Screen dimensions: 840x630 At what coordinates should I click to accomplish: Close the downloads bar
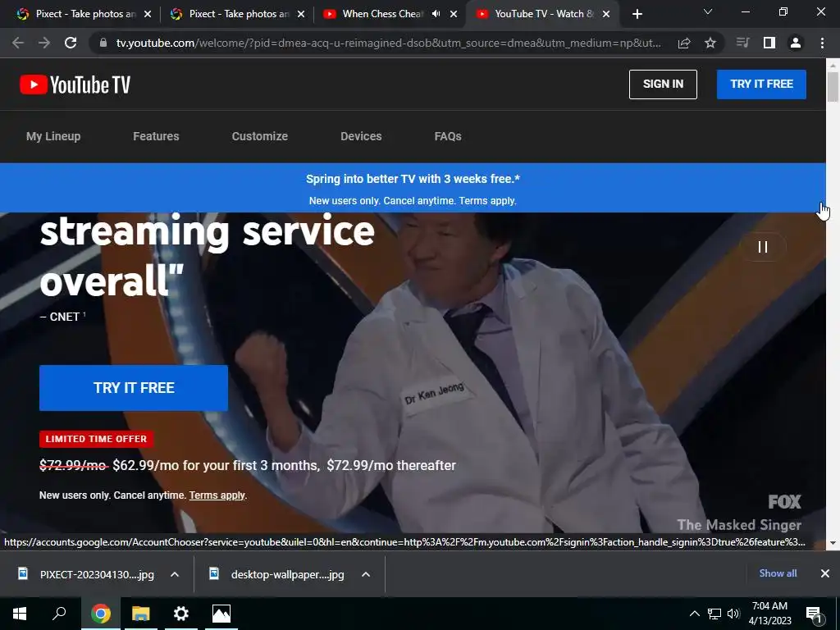(x=825, y=573)
